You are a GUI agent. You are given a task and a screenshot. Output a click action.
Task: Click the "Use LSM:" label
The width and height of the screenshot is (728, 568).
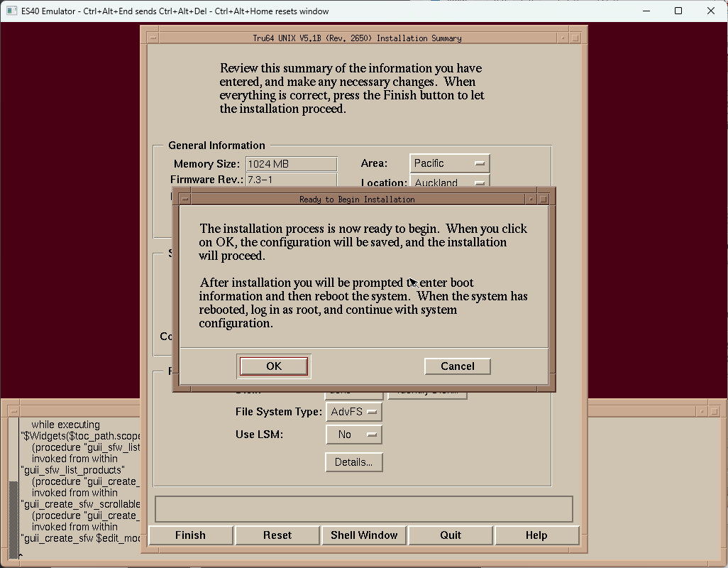click(259, 435)
